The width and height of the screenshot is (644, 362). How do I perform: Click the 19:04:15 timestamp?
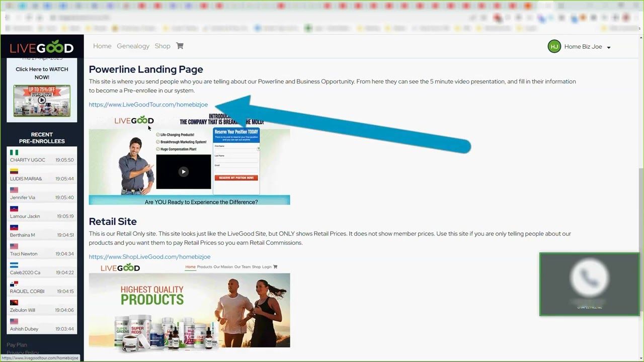point(65,291)
